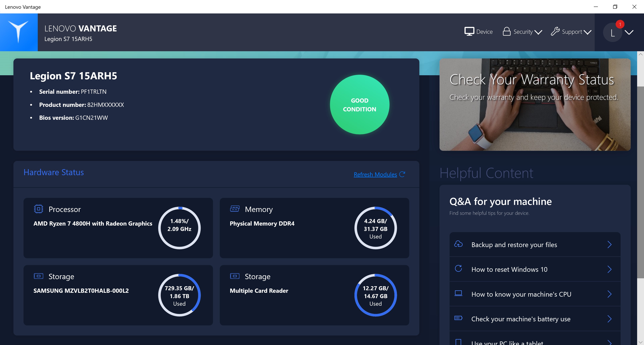Click the Hardware Status heading
644x345 pixels.
point(54,172)
